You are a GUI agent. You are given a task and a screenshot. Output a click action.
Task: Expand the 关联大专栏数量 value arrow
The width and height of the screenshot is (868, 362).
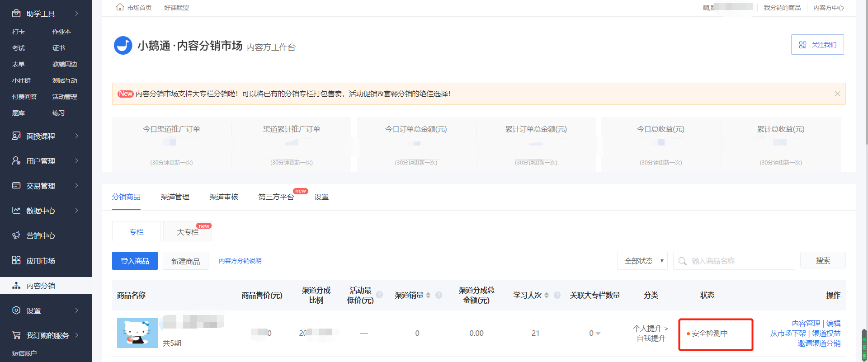(598, 334)
